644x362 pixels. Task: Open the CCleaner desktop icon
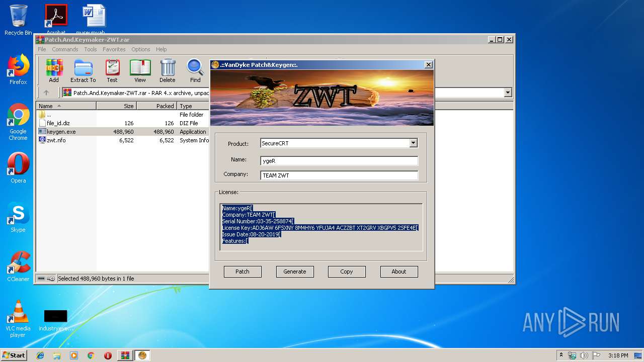pos(18,266)
